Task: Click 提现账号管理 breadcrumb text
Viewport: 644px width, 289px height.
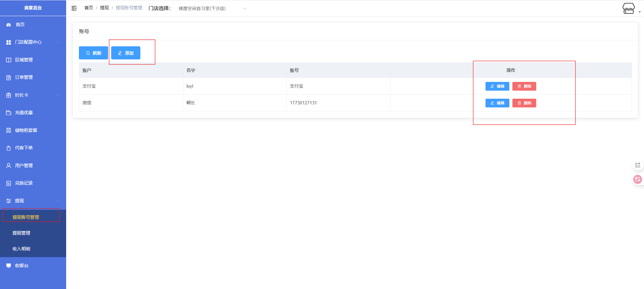Action: 129,8
